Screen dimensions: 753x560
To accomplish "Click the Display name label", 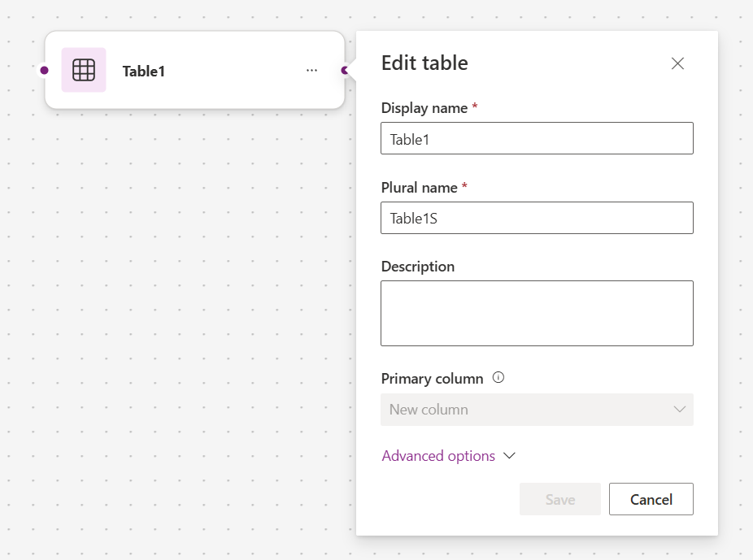I will (x=424, y=108).
